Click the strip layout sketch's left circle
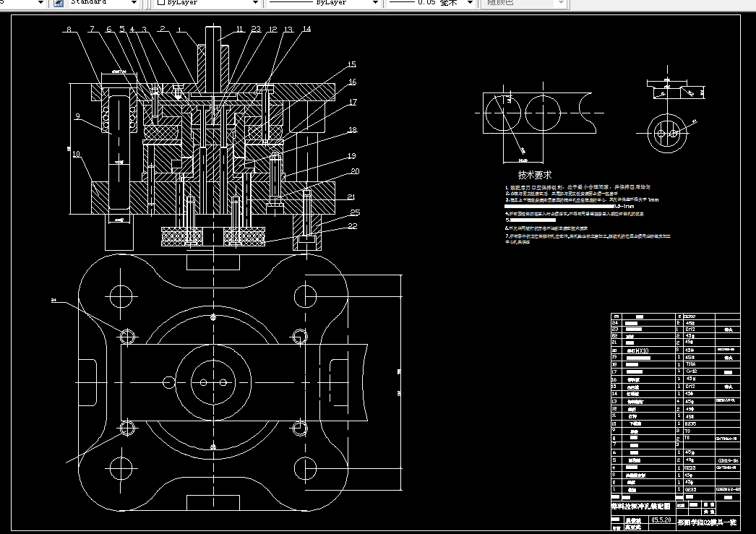756x534 pixels. click(x=503, y=113)
